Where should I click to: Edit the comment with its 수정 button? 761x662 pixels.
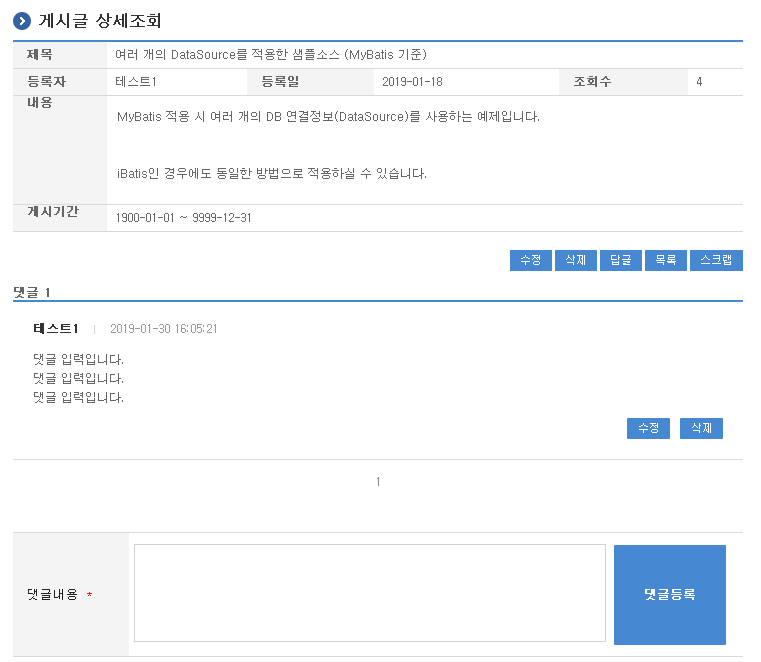(x=648, y=428)
